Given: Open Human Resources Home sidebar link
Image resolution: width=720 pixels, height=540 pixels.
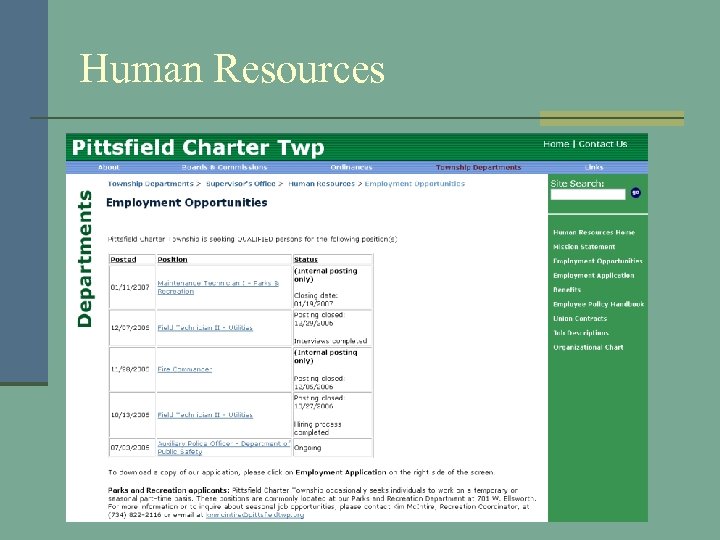Looking at the screenshot, I should tap(594, 232).
